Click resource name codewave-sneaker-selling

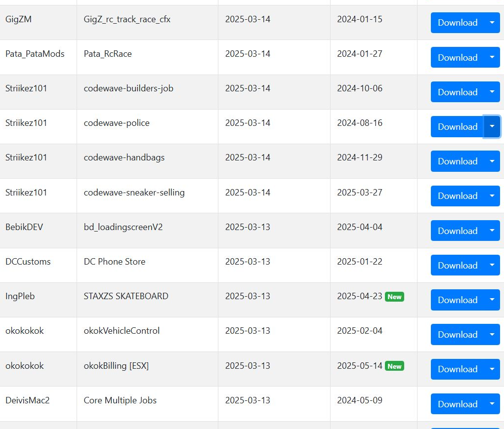tap(134, 193)
